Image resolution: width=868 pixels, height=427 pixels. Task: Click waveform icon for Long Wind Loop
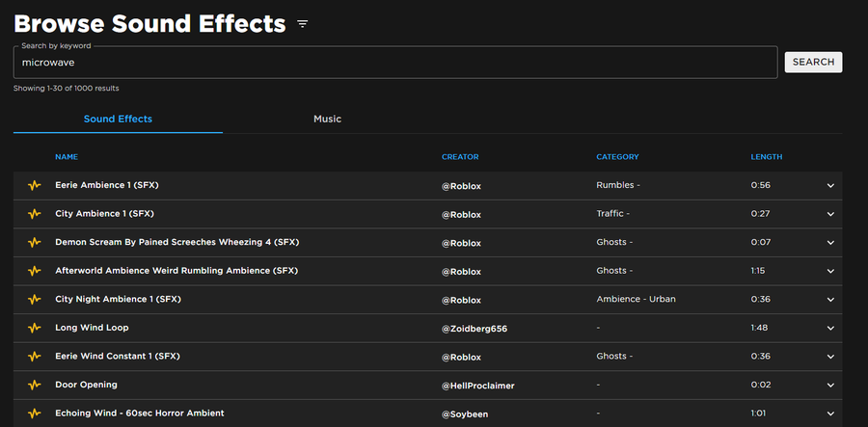pyautogui.click(x=35, y=328)
